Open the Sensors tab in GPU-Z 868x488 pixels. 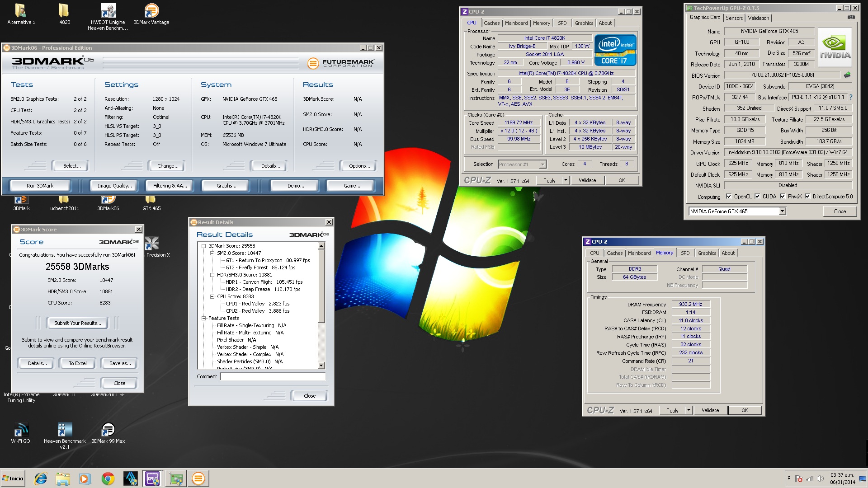(x=734, y=18)
